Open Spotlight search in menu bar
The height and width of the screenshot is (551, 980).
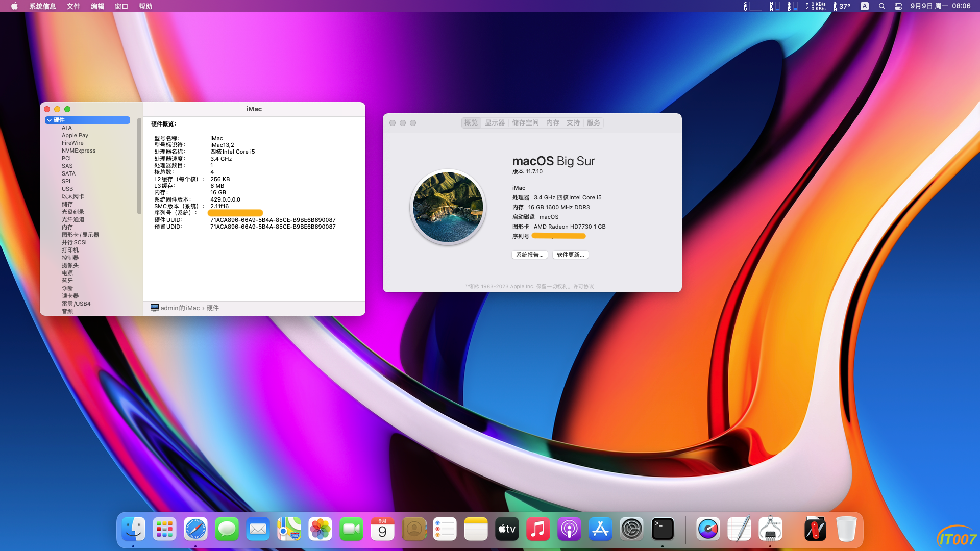[x=881, y=6]
